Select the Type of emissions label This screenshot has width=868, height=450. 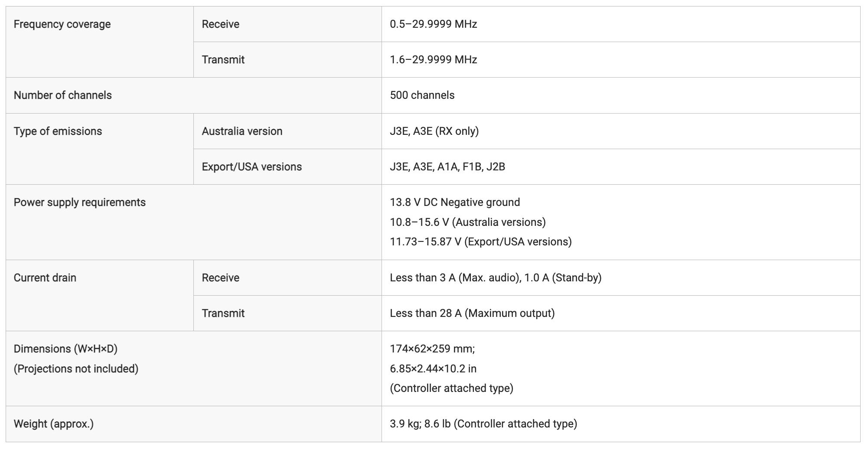tap(58, 131)
